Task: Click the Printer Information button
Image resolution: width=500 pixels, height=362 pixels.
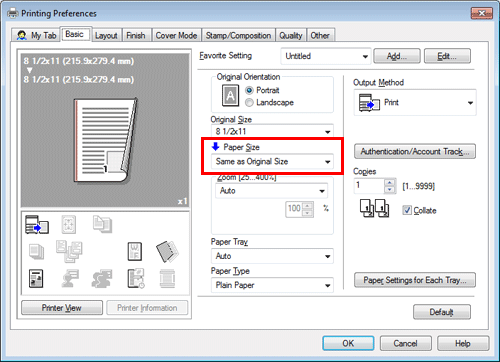Action: click(147, 308)
